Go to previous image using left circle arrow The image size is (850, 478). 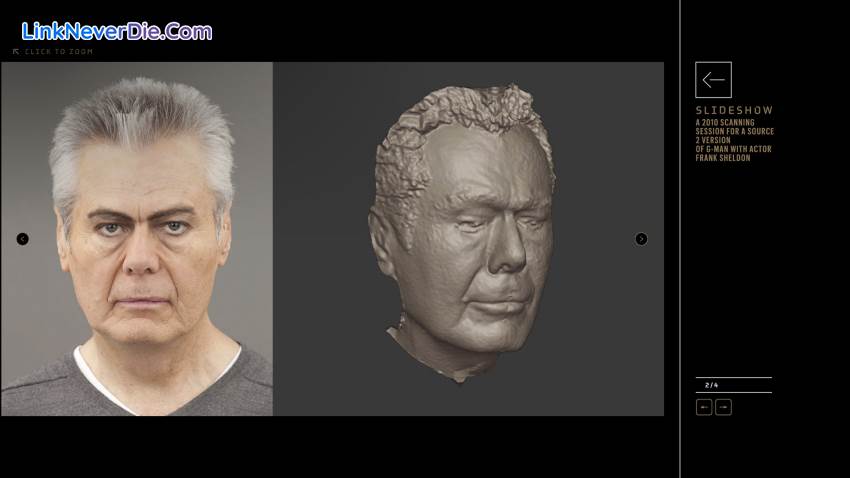[x=23, y=239]
